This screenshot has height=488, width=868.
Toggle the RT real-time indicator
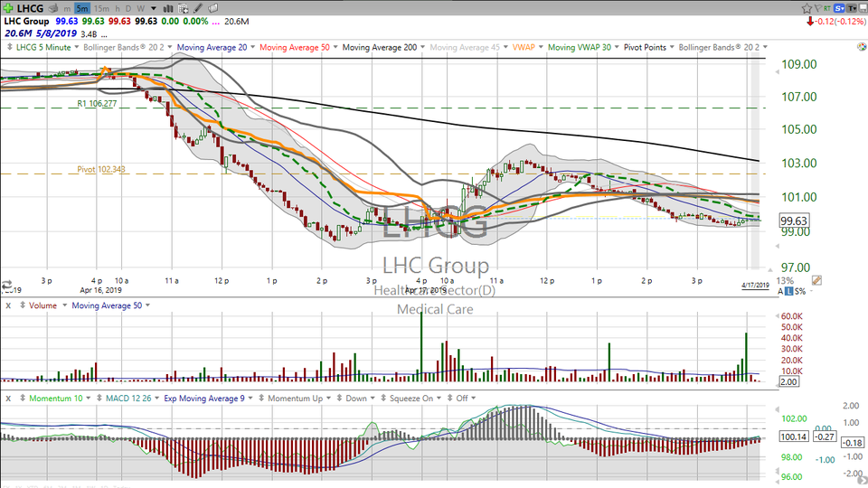pyautogui.click(x=827, y=8)
